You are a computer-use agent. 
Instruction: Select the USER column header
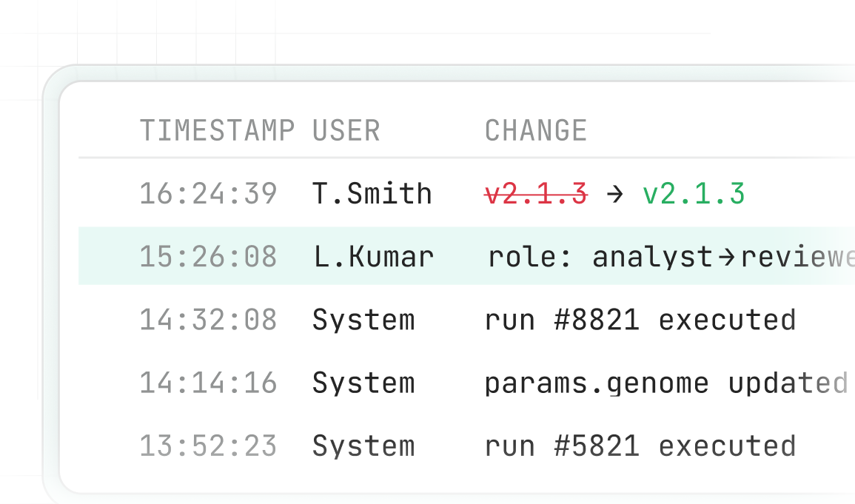click(x=346, y=131)
